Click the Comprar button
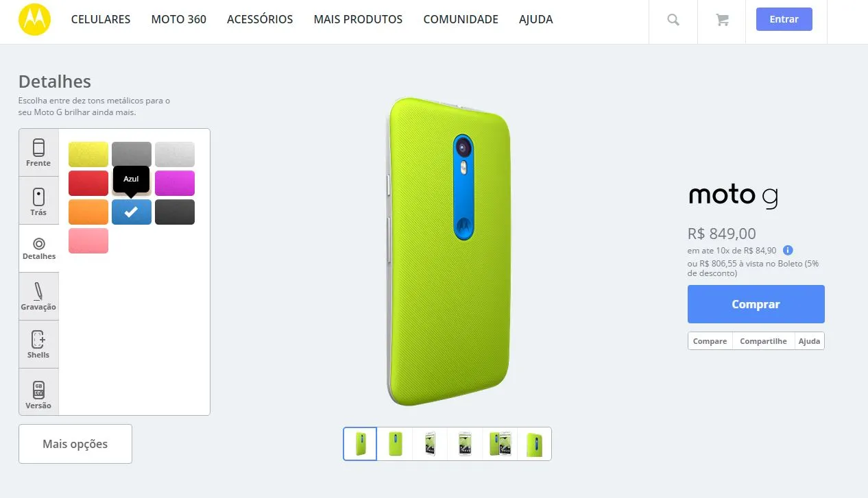The width and height of the screenshot is (868, 498). pos(756,304)
